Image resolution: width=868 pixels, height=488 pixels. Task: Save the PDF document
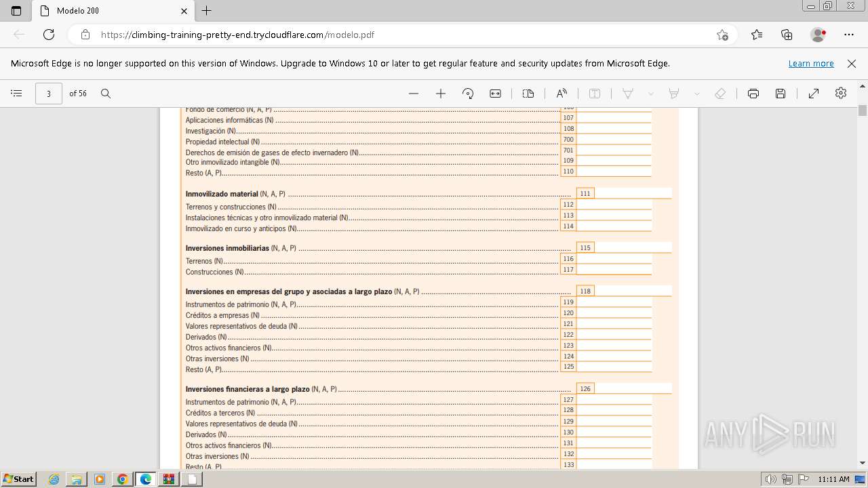pos(781,94)
